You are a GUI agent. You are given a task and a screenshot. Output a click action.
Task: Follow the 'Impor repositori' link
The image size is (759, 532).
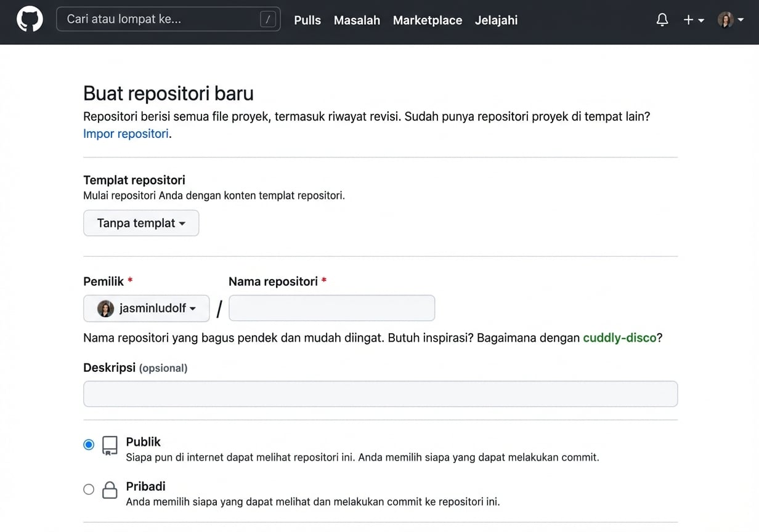pos(126,134)
